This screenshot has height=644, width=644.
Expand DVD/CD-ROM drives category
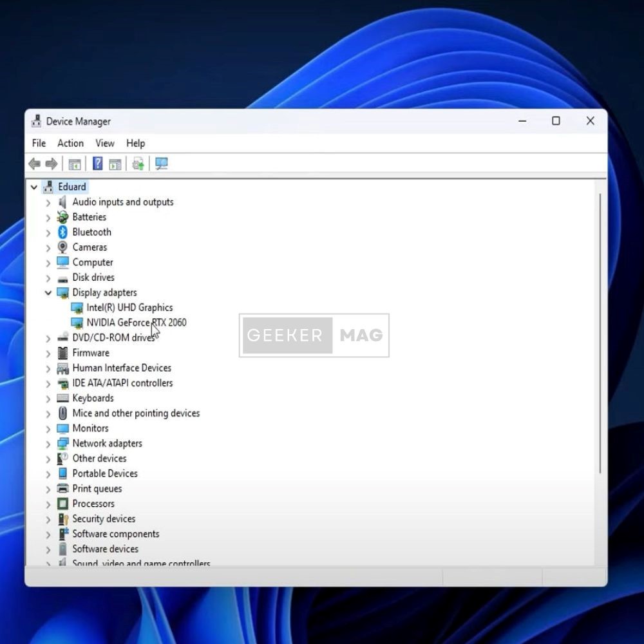(48, 338)
